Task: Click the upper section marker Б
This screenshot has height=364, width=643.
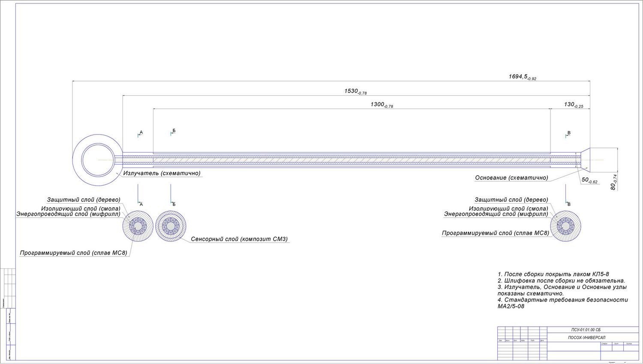Action: coord(174,130)
